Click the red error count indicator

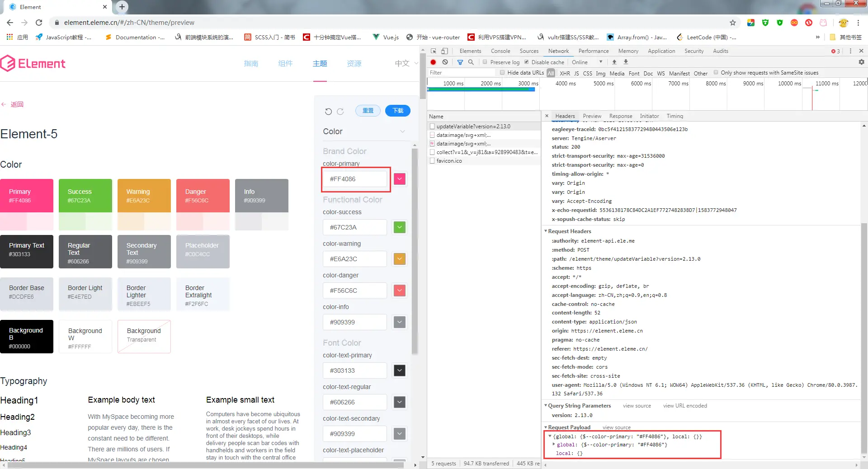(x=835, y=51)
